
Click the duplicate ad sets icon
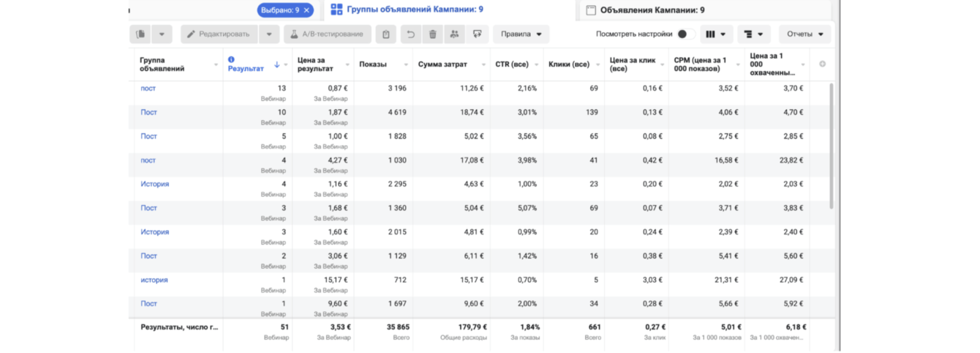140,34
